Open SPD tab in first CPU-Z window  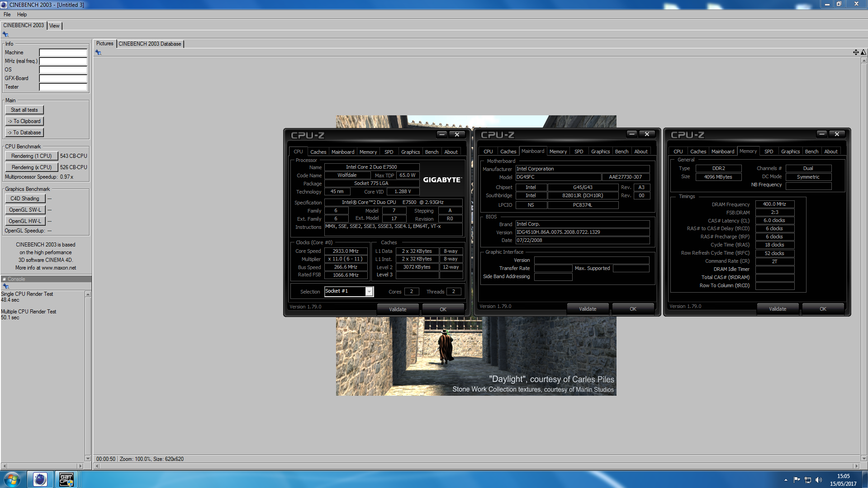point(389,152)
